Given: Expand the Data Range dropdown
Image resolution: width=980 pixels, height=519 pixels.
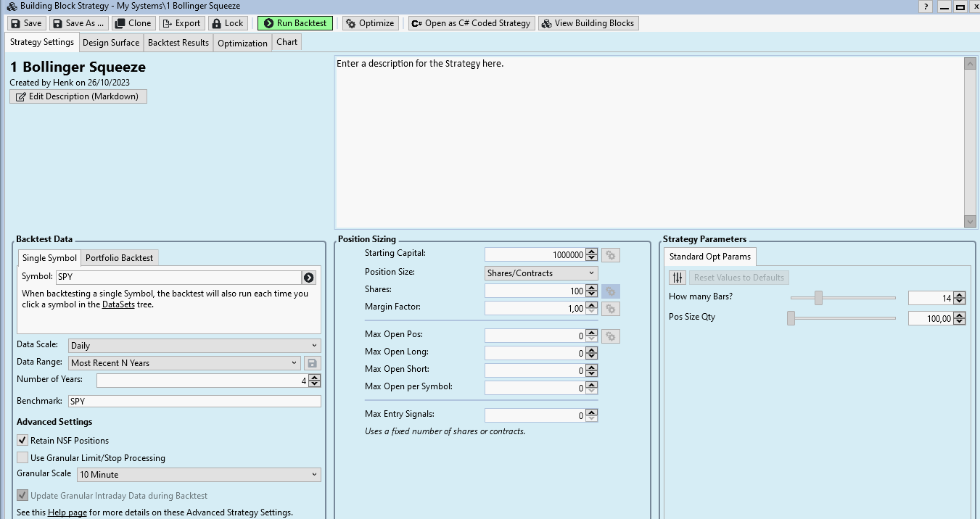Looking at the screenshot, I should pos(184,363).
